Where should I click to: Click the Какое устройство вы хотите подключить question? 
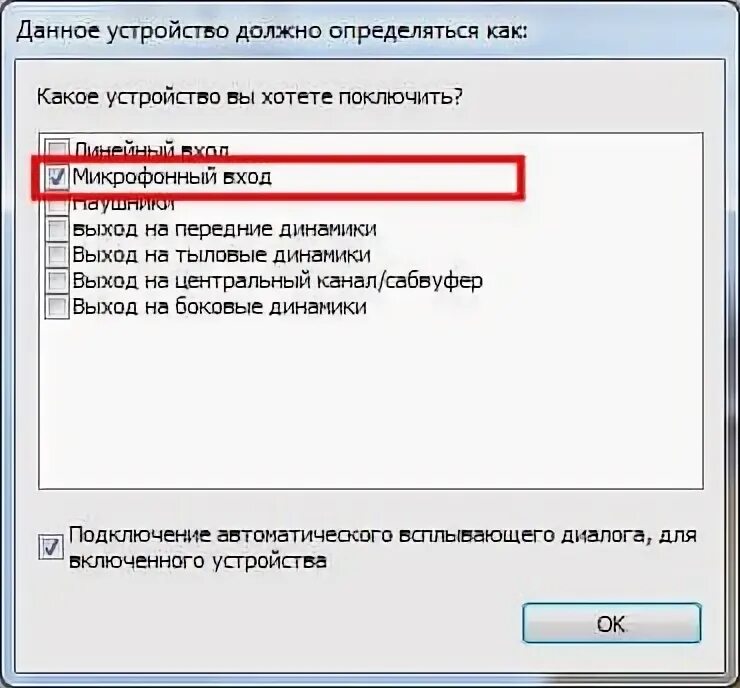tap(250, 98)
